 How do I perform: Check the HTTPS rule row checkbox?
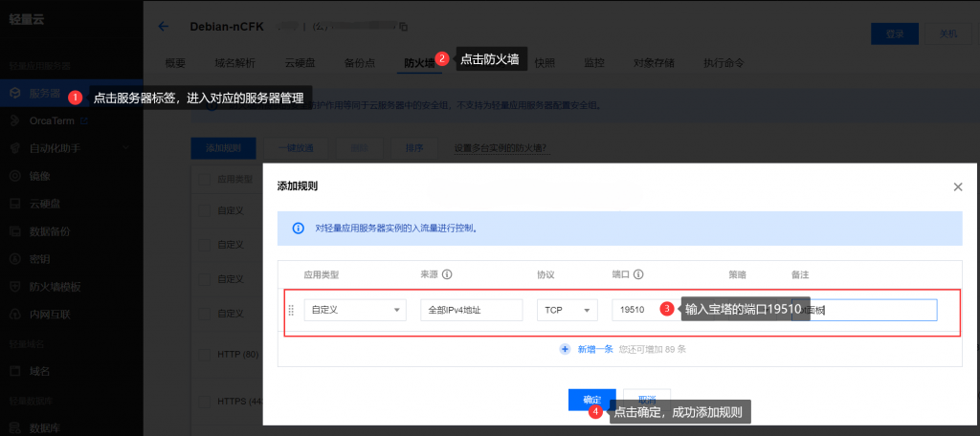pos(202,401)
